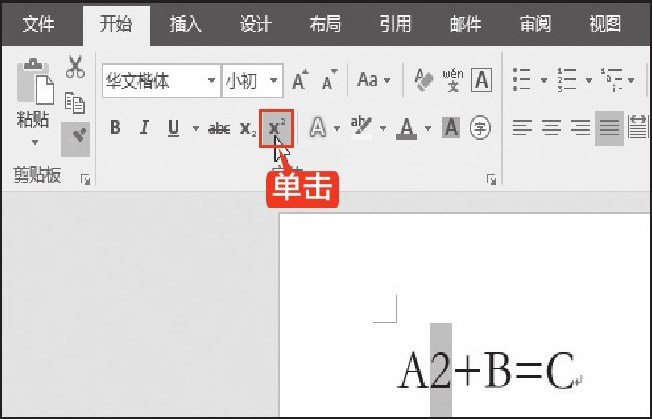Go to the 布局 ribbon tab

325,24
